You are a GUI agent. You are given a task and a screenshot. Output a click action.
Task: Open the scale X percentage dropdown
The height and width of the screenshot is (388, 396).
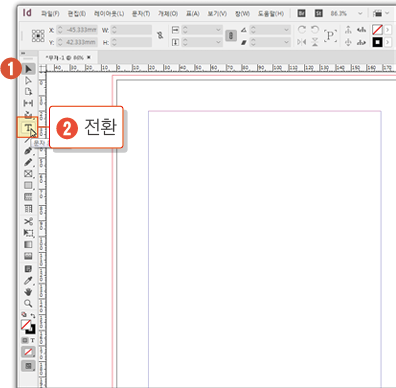click(x=218, y=30)
